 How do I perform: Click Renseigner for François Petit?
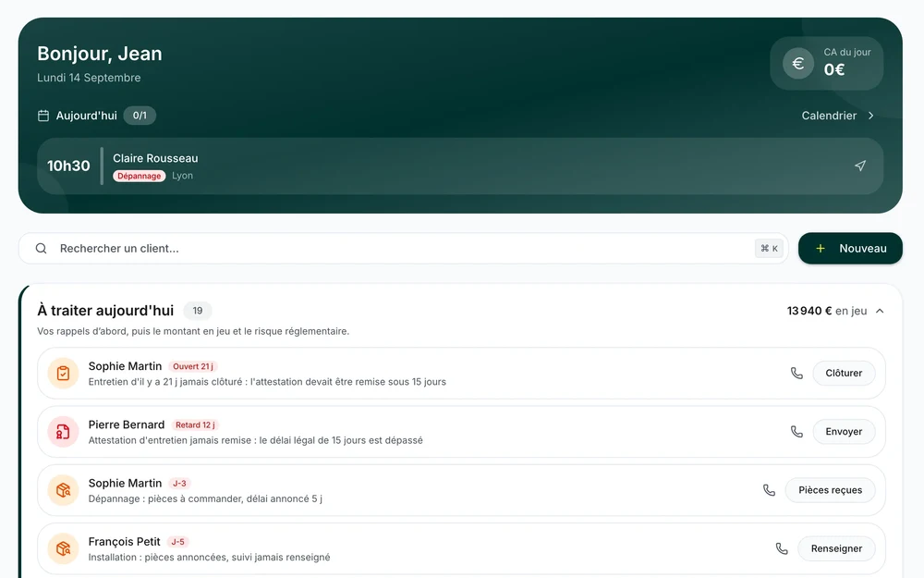point(836,547)
